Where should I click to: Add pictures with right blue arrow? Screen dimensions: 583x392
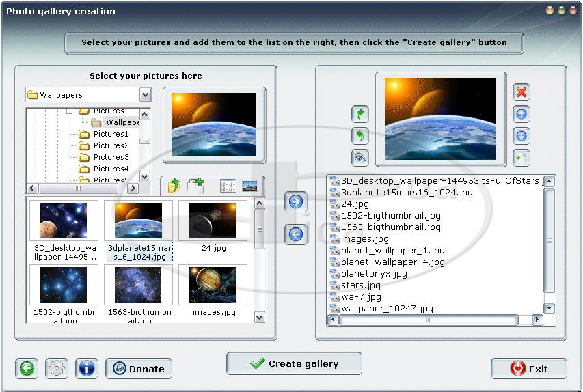[x=296, y=201]
